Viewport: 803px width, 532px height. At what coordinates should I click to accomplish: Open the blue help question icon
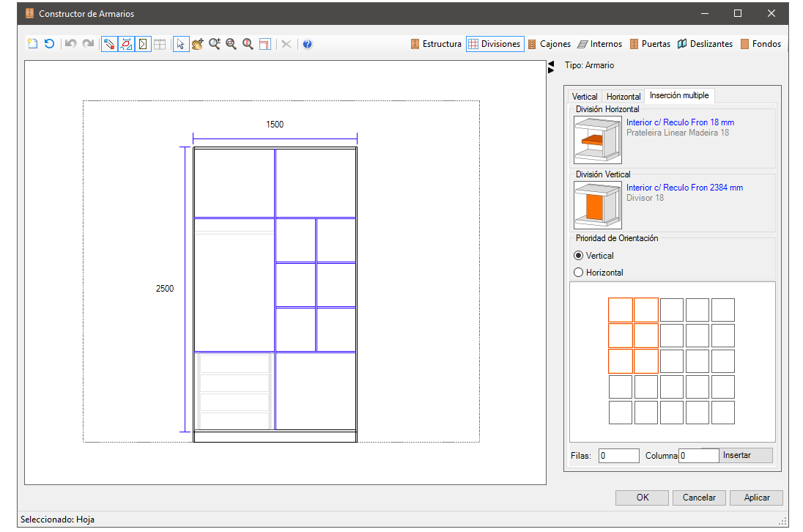(x=307, y=44)
